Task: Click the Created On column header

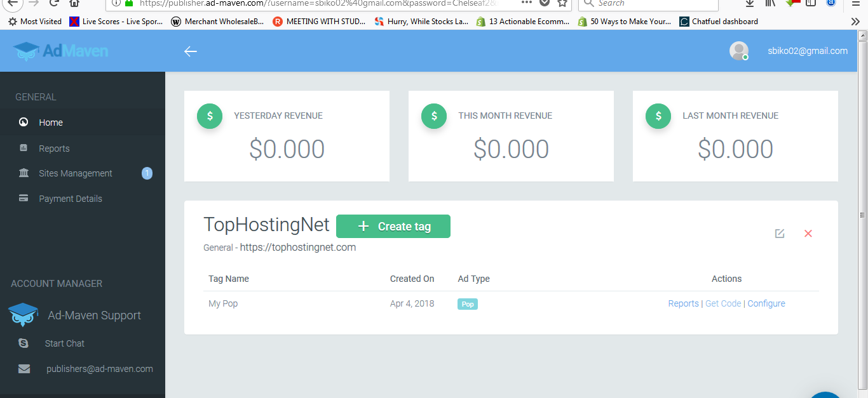Action: 412,279
